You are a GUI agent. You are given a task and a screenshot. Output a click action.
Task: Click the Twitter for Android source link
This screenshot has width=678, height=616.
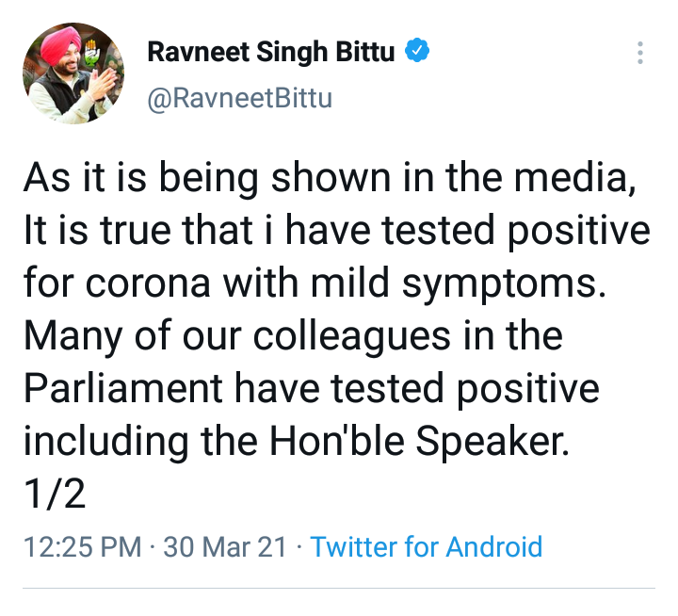click(427, 546)
